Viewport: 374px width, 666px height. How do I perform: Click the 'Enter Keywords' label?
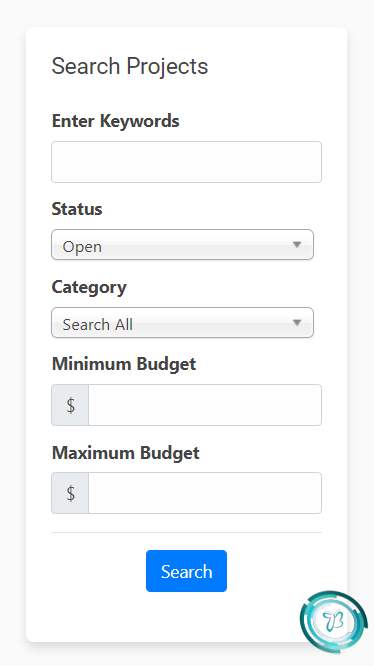point(115,121)
